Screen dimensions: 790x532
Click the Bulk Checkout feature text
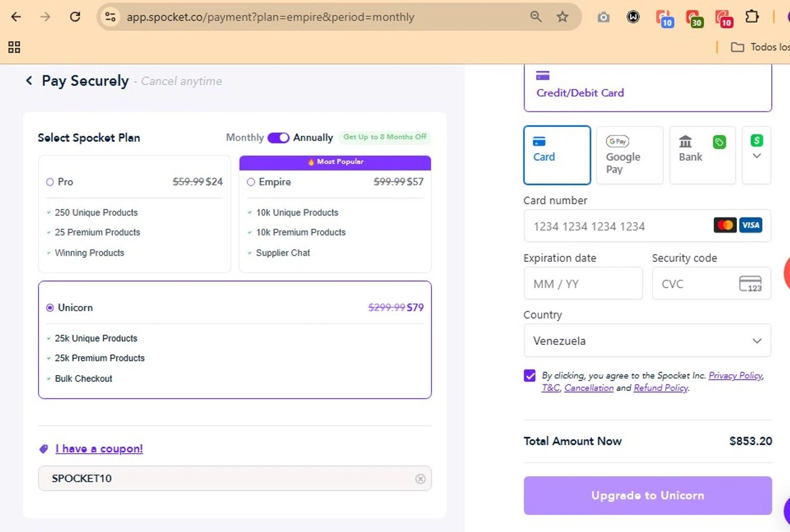click(x=83, y=379)
